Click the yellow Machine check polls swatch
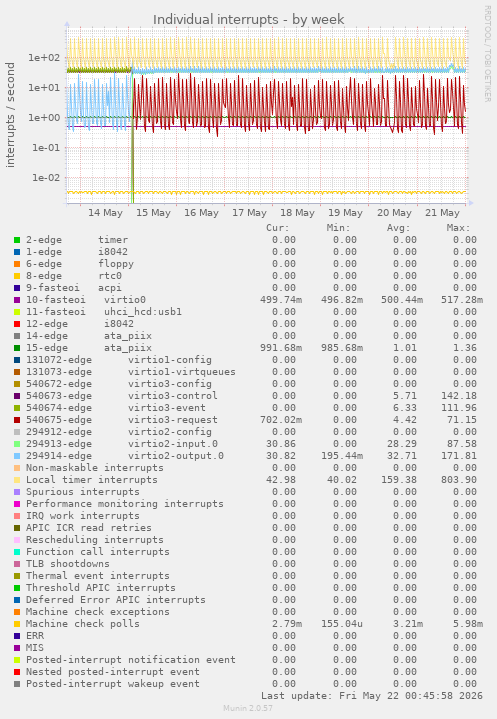The image size is (497, 719). (17, 624)
